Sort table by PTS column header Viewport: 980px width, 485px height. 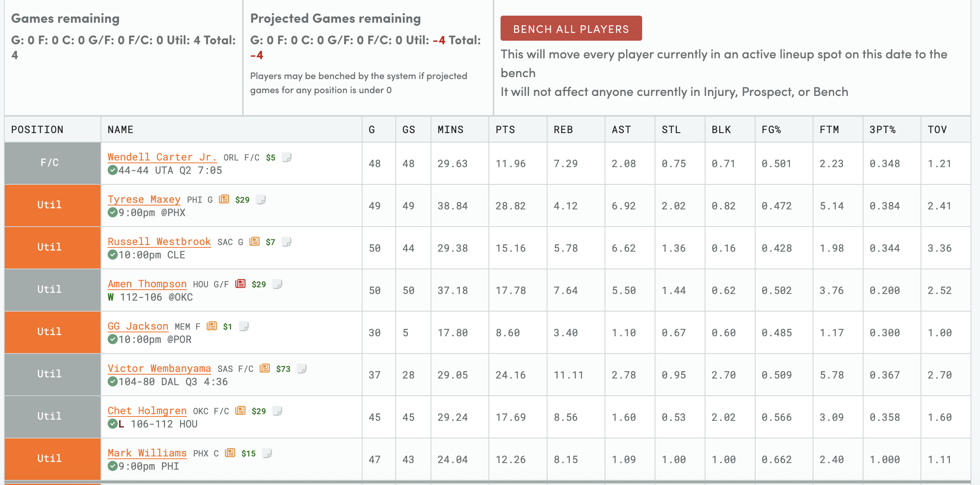pyautogui.click(x=505, y=130)
